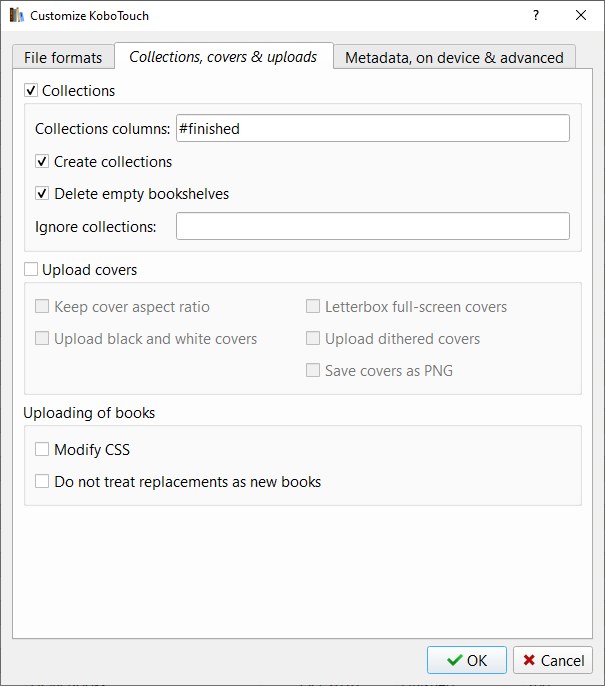
Task: Check the Upload dithered covers box
Action: pos(313,339)
